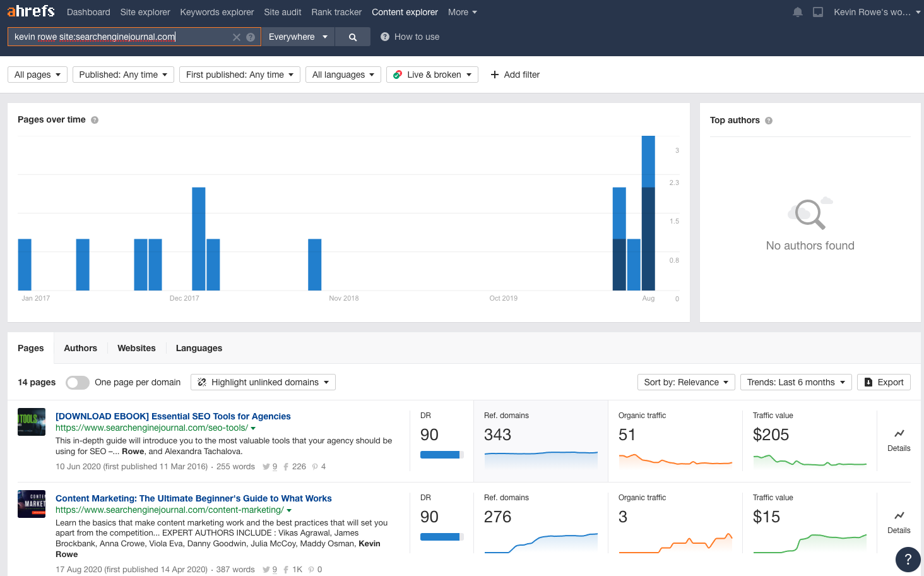Open Keywords explorer

click(217, 12)
